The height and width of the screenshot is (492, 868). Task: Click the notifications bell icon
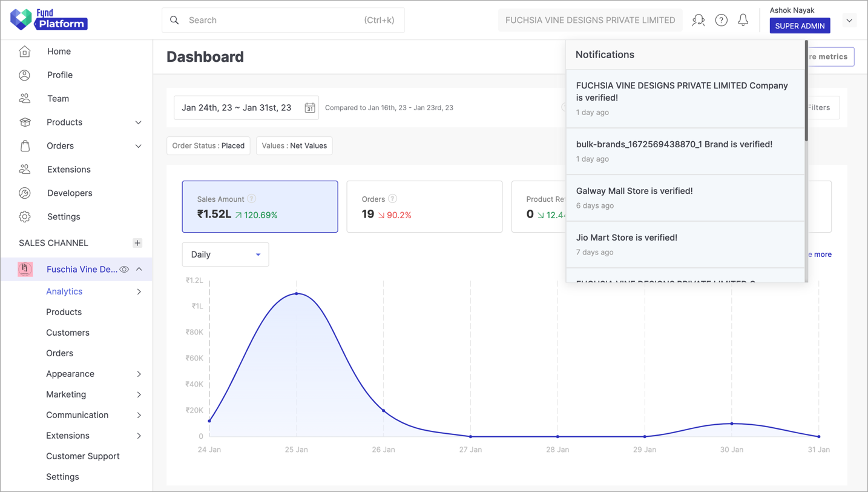coord(743,20)
